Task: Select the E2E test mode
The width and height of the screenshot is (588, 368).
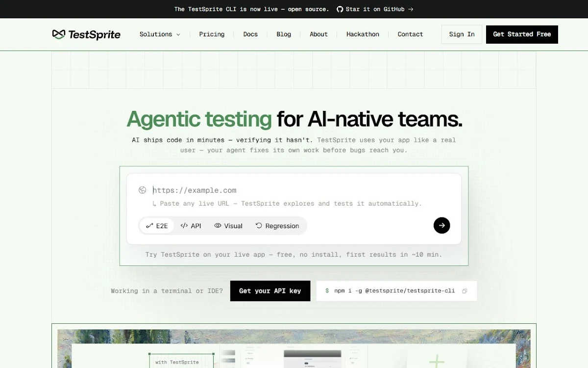Action: pos(157,226)
